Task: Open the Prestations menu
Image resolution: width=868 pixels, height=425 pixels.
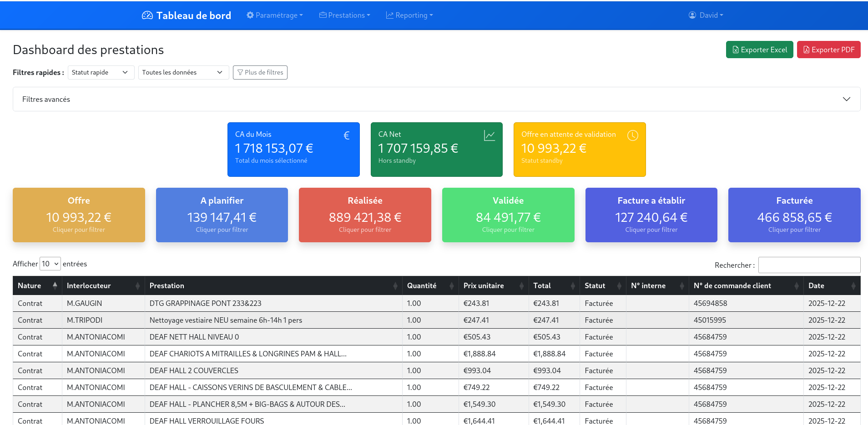Action: pos(345,15)
